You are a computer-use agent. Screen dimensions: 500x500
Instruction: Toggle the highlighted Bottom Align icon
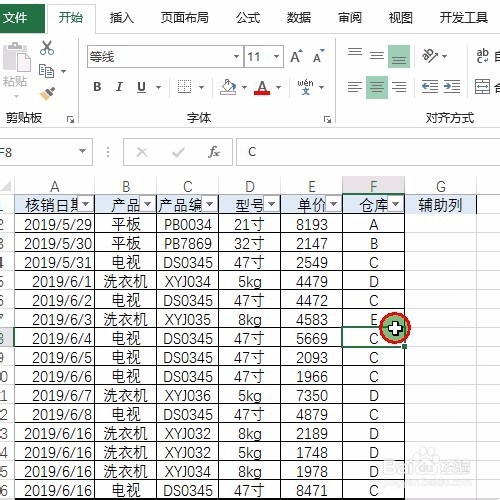coord(399,56)
